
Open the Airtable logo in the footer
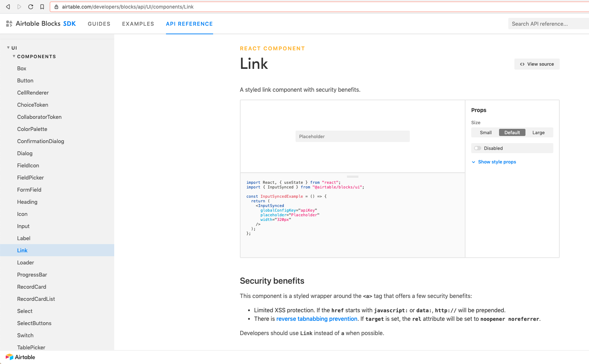click(20, 357)
